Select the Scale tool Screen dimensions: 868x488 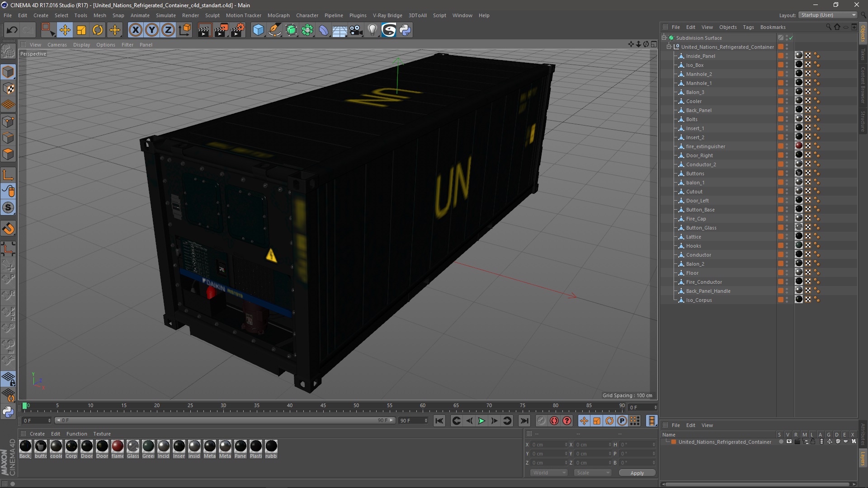click(81, 30)
